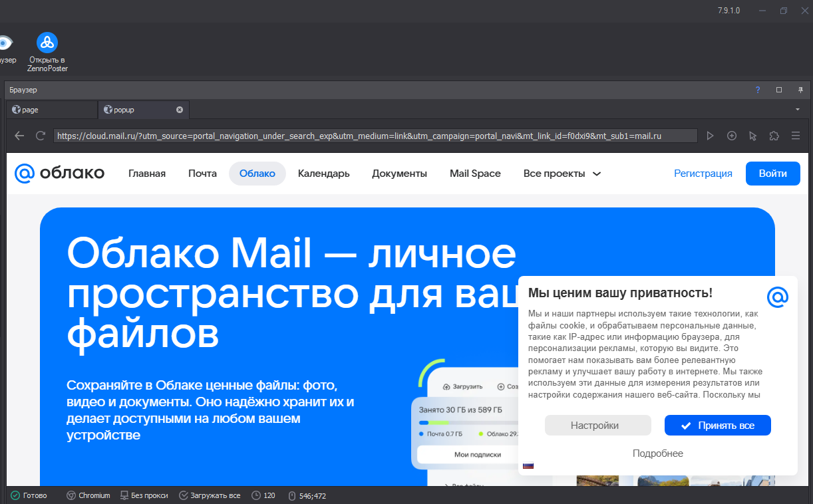The width and height of the screenshot is (813, 504).
Task: Click the Мы ценим вашу приватность! heading
Action: click(620, 293)
